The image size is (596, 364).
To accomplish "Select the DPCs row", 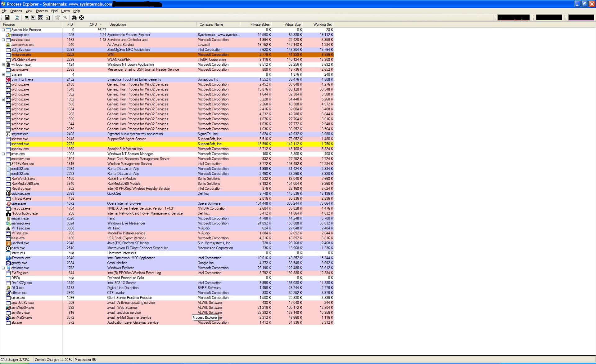I will point(167,278).
